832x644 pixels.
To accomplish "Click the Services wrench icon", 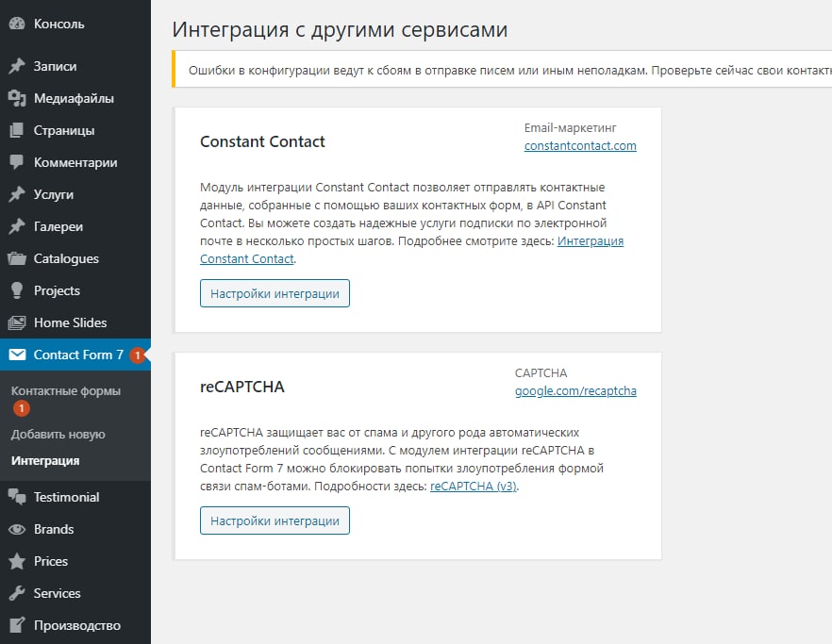I will point(16,594).
